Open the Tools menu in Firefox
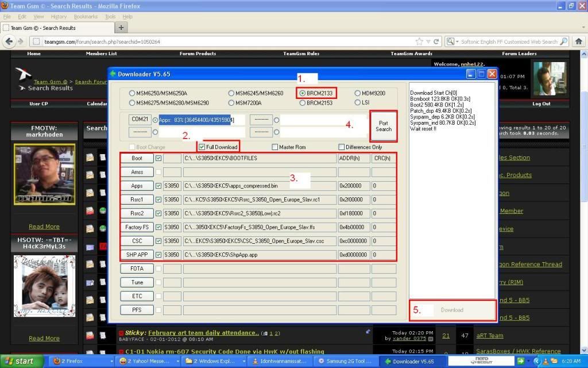This screenshot has height=368, width=588. click(x=110, y=17)
